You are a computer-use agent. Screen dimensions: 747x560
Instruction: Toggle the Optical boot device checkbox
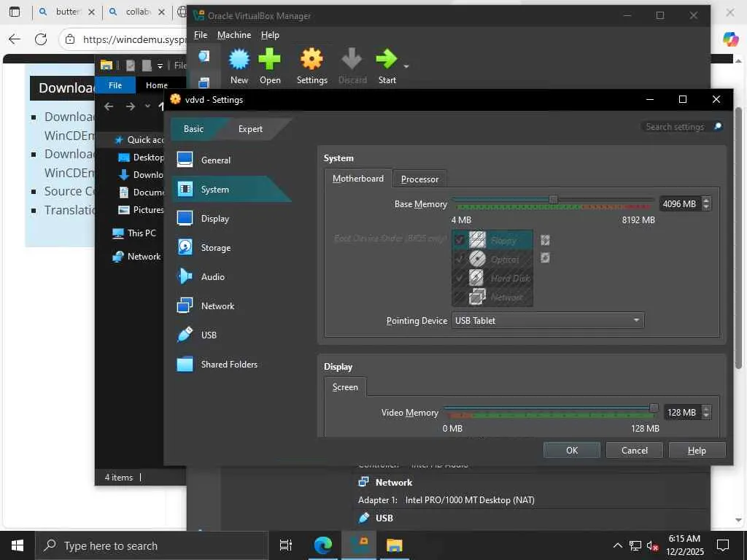pos(460,259)
